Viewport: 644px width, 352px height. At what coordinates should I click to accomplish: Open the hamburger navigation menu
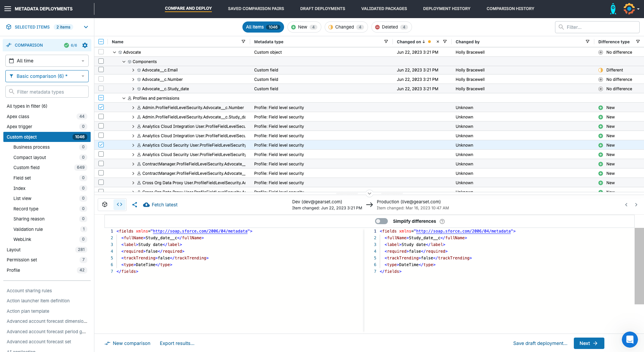(x=7, y=9)
